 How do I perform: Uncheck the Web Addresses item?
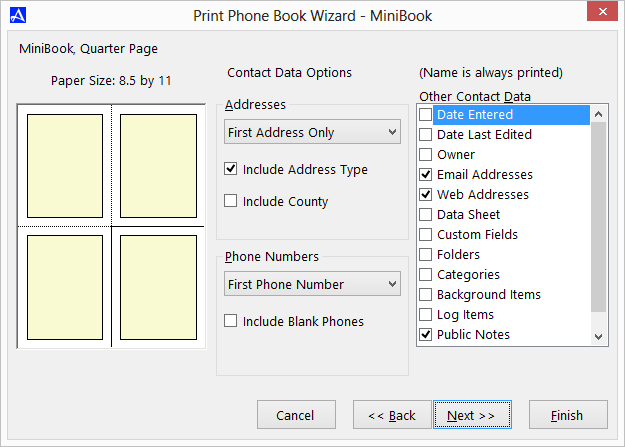pos(426,195)
